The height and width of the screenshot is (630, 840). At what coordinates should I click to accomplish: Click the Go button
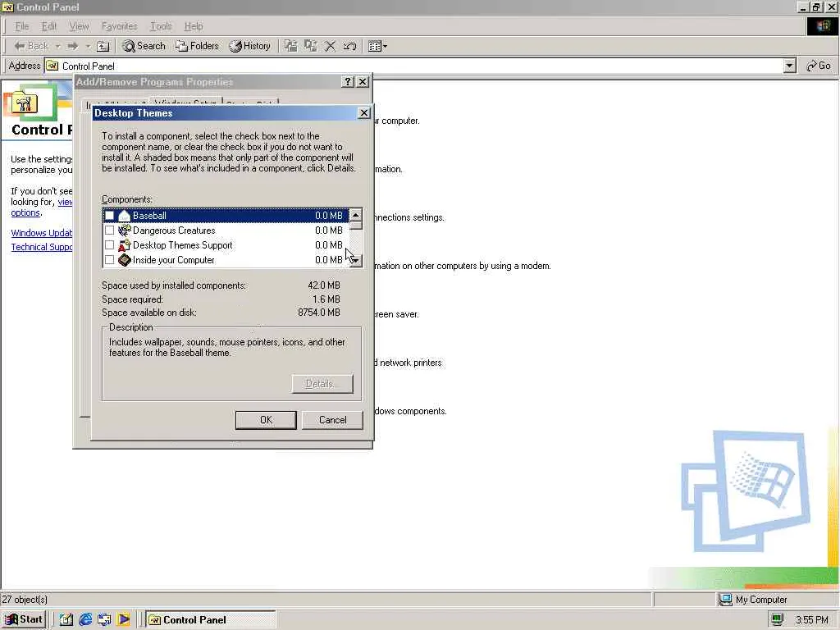[819, 66]
